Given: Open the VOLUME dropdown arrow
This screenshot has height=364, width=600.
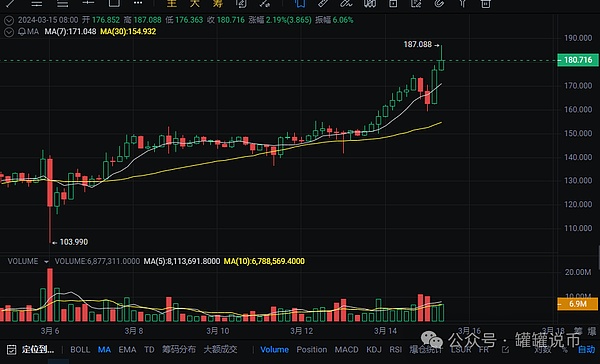Looking at the screenshot, I should pos(46,262).
